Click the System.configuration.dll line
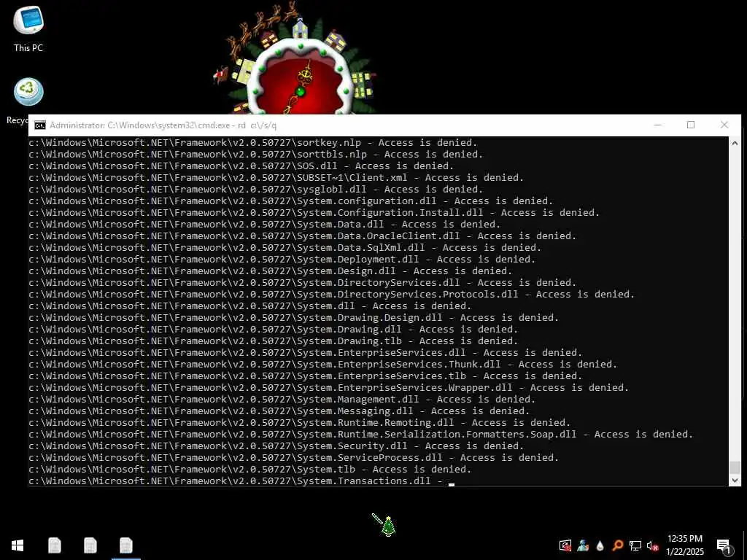 [x=290, y=201]
